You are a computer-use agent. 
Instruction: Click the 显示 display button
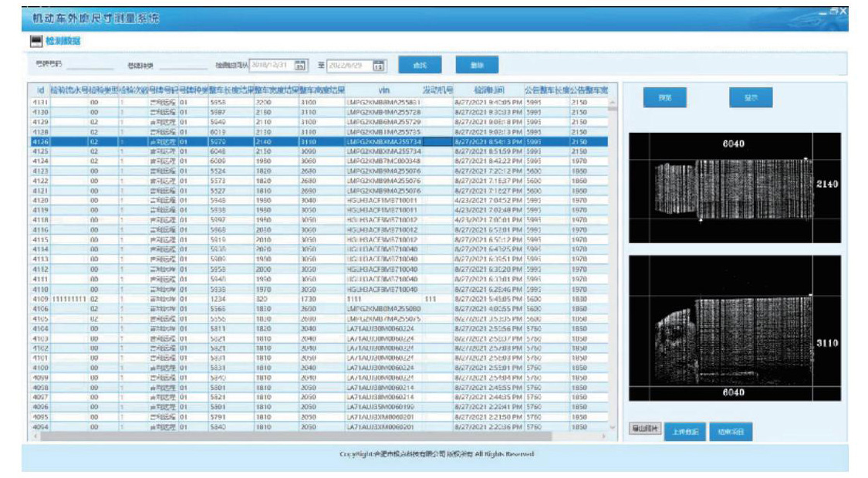751,97
